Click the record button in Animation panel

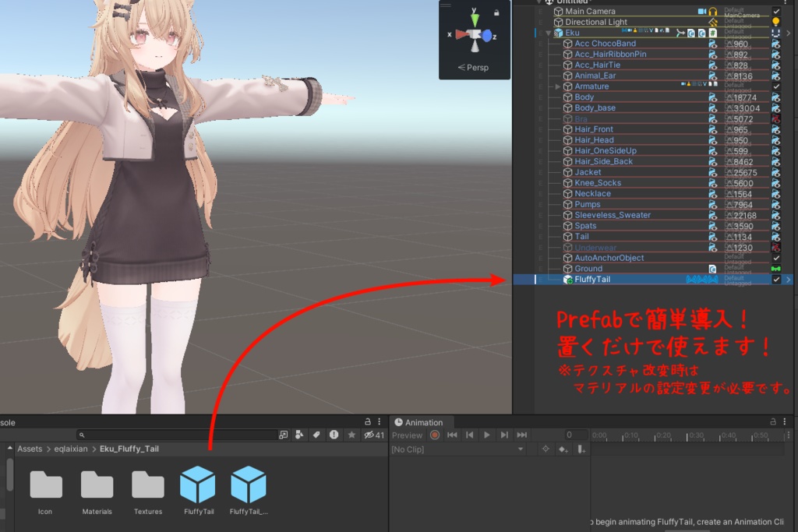point(435,435)
